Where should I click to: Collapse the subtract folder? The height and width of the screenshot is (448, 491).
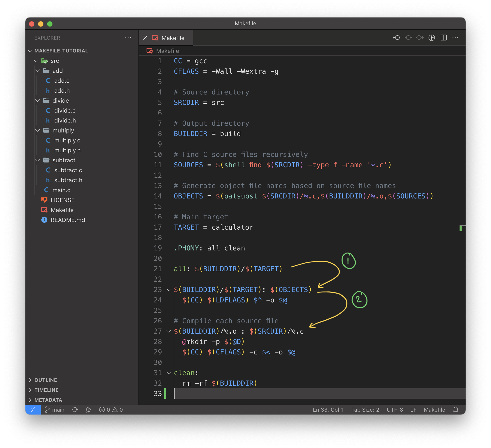[x=38, y=160]
